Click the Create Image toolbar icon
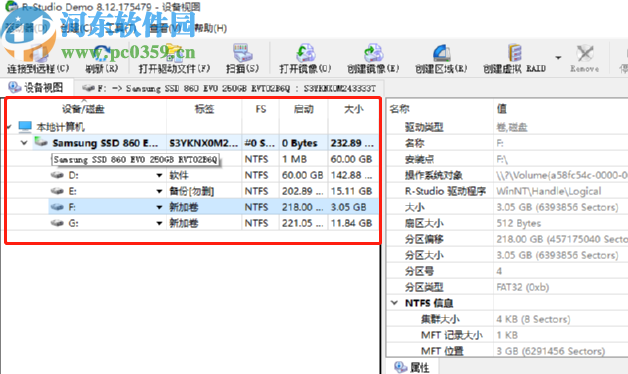 coord(373,53)
